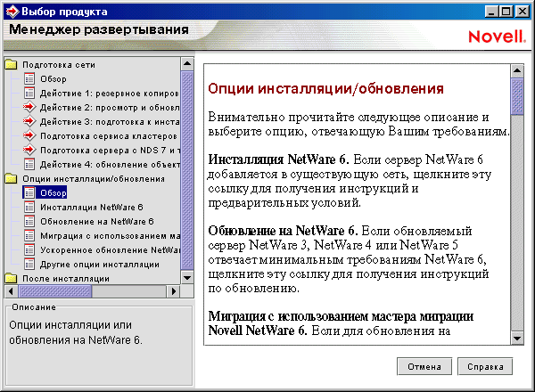Follow Миграция с использованием мастера миграции link
This screenshot has width=535, height=392.
click(x=341, y=323)
